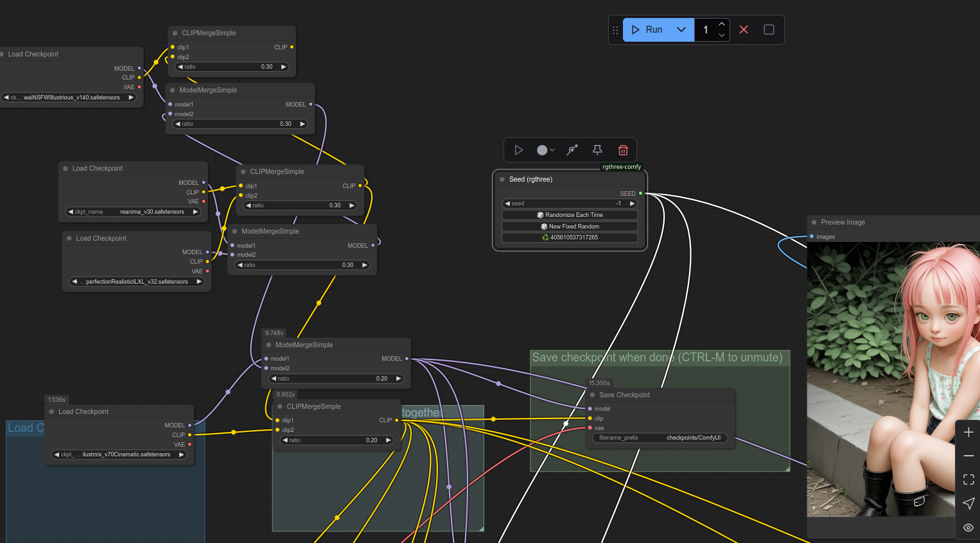Click the SEED output slot on Seed node
Viewport: 980px width, 543px height.
(640, 193)
